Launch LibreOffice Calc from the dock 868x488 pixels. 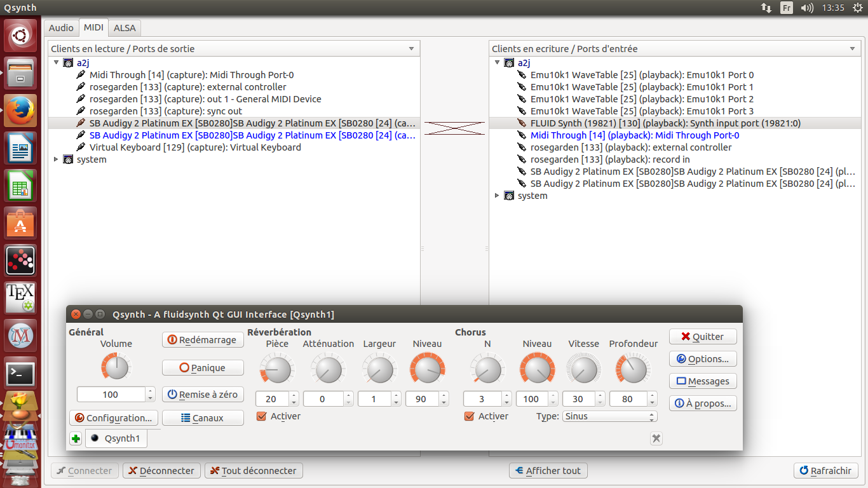(x=20, y=186)
